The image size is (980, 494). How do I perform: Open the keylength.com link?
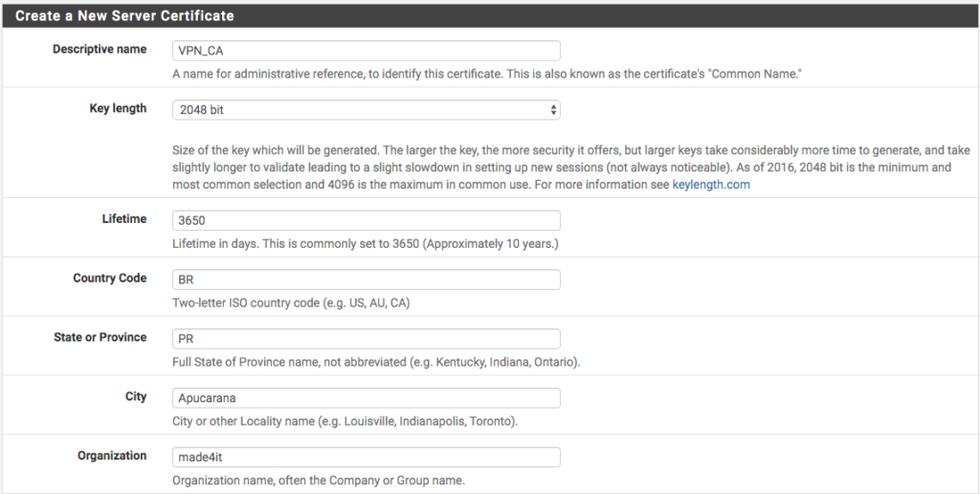pos(711,185)
